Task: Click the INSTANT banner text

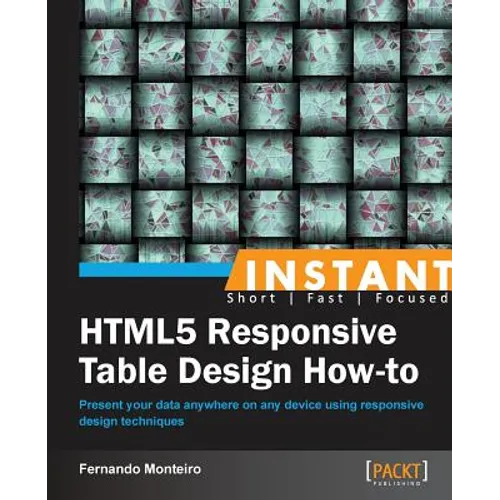Action: (x=348, y=274)
